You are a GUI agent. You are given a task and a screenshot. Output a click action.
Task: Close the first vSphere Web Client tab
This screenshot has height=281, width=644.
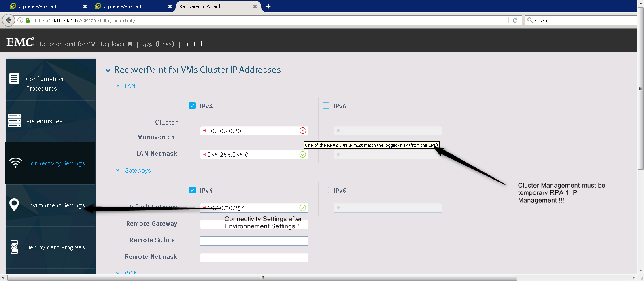pyautogui.click(x=85, y=6)
